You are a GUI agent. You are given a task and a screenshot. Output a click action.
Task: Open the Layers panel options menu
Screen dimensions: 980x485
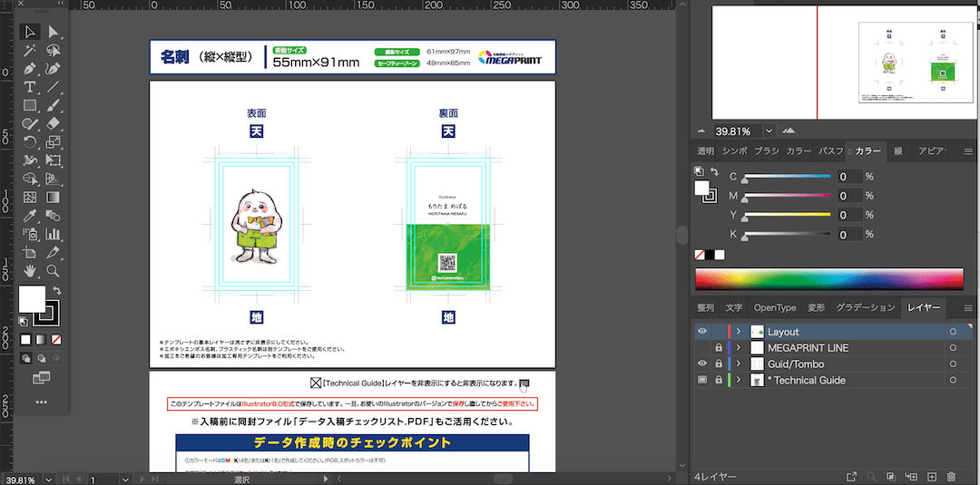967,308
